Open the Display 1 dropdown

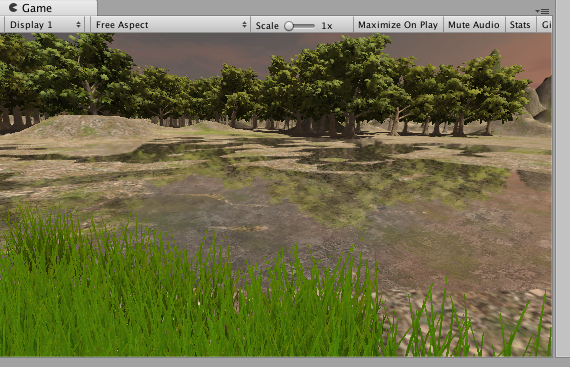coord(44,25)
